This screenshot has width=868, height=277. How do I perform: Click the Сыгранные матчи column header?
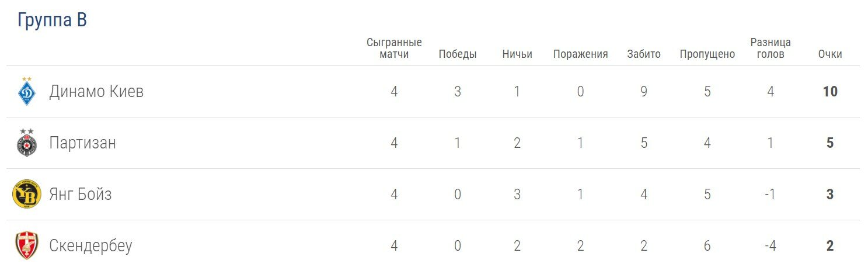click(x=394, y=49)
